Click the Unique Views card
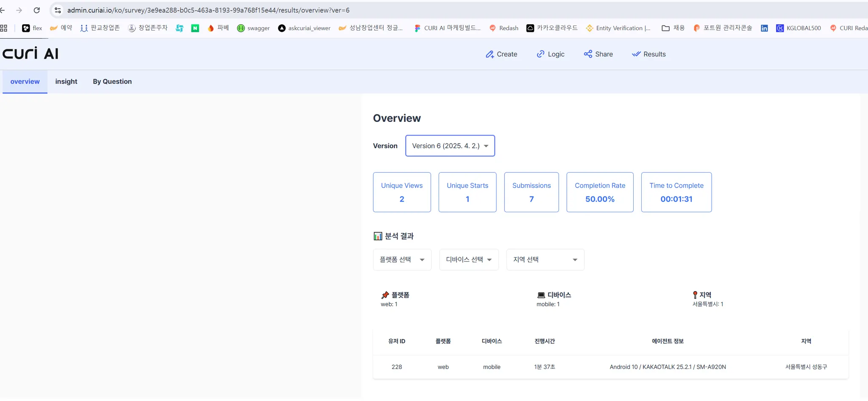868x401 pixels. click(402, 192)
